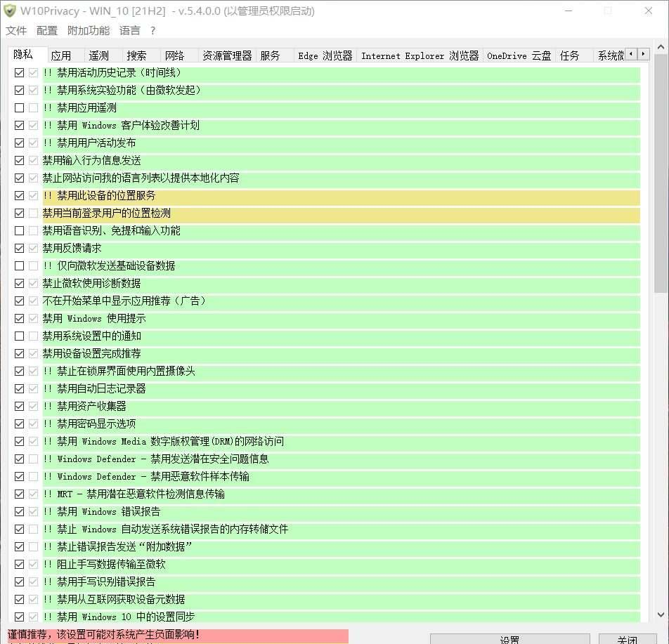Toggle 禁用手写识别错误报告 checkbox
The width and height of the screenshot is (669, 644).
19,582
